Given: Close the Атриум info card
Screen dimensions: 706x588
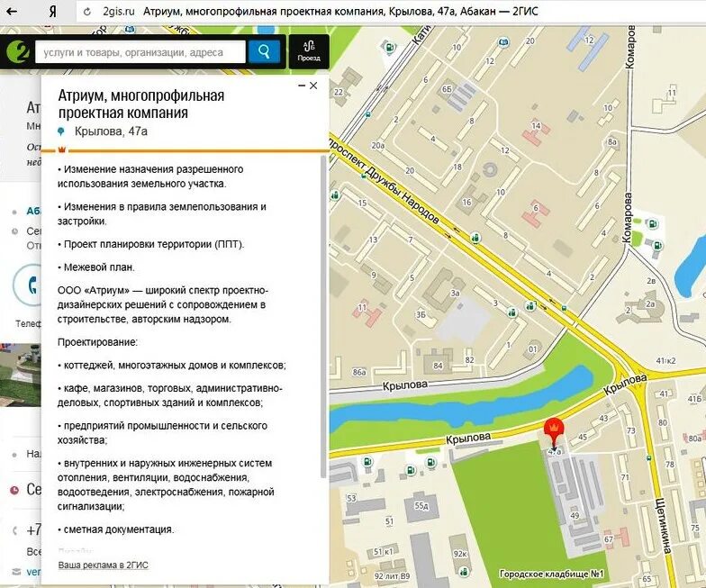Looking at the screenshot, I should [x=313, y=86].
